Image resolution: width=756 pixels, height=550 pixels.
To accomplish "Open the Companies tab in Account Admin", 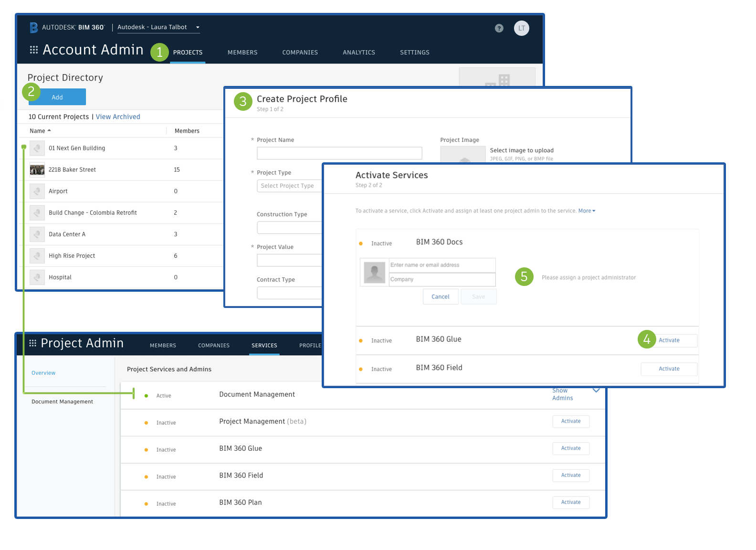I will point(300,53).
